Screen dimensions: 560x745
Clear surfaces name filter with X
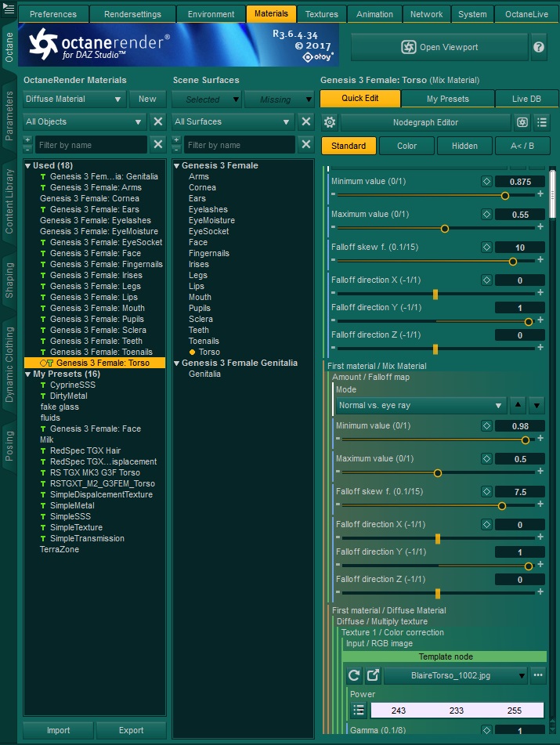click(306, 144)
